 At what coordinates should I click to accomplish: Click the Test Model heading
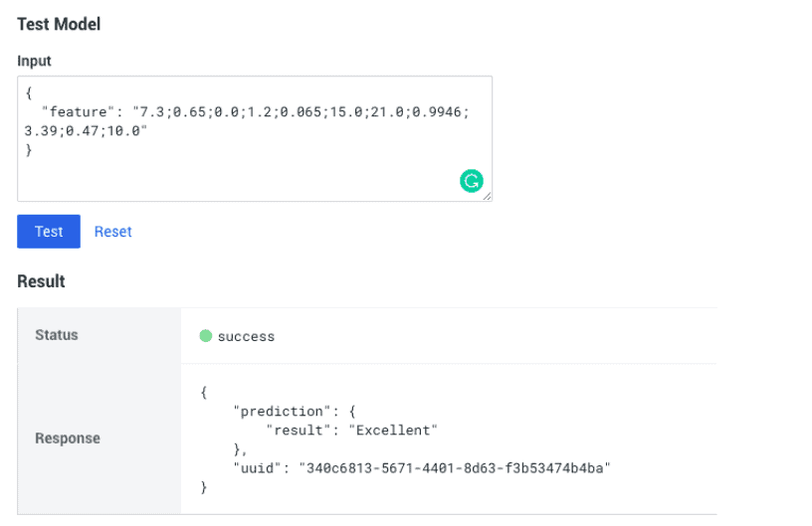coord(59,24)
